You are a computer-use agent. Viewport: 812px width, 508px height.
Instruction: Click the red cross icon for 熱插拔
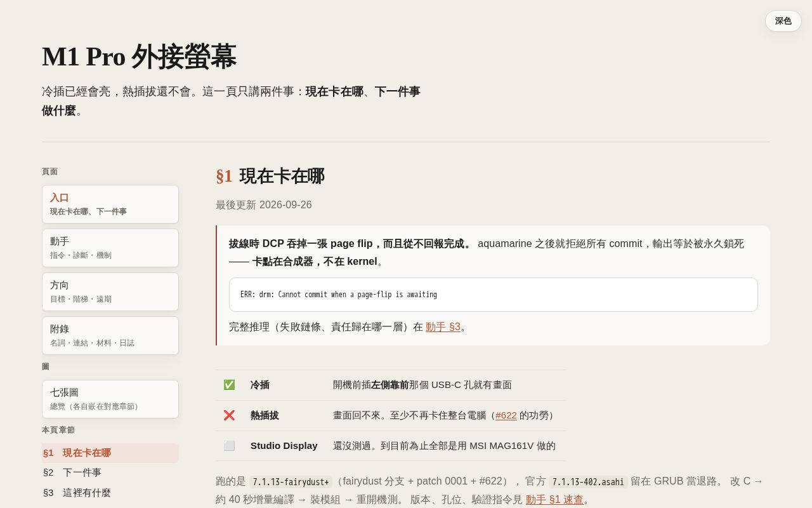click(x=229, y=415)
